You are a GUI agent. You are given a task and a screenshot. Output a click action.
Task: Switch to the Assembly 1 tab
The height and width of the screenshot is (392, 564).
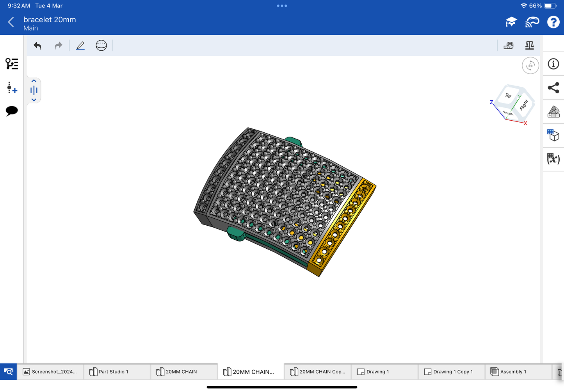click(x=513, y=372)
